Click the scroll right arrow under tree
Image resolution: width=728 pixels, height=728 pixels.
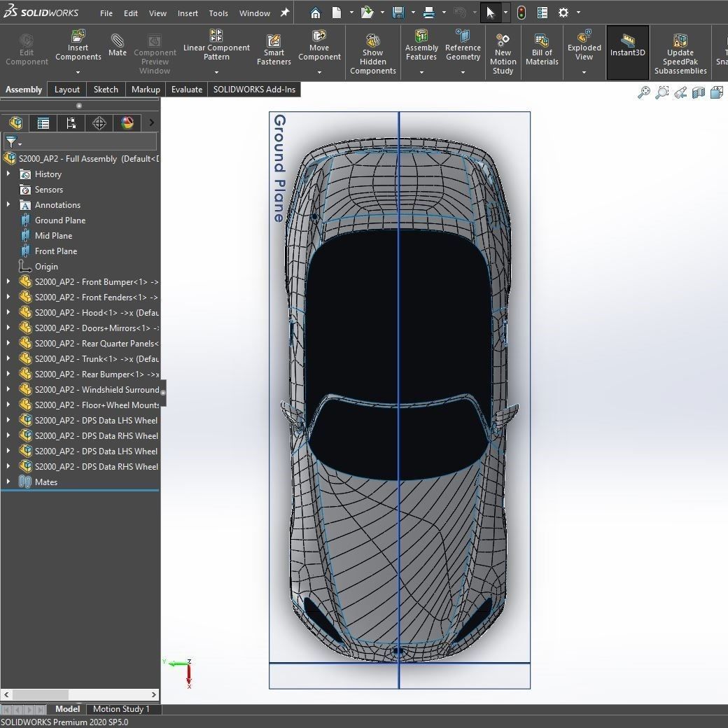tap(154, 694)
